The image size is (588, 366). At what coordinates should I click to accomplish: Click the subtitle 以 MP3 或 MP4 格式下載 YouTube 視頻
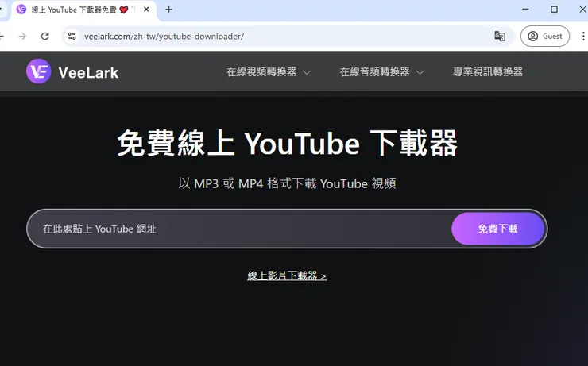288,183
